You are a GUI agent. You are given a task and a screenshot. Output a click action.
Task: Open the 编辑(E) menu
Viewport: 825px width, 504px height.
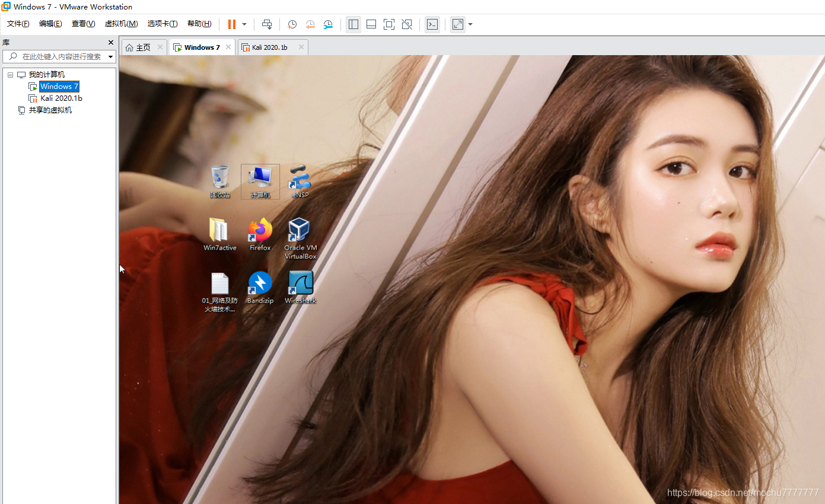[x=50, y=24]
